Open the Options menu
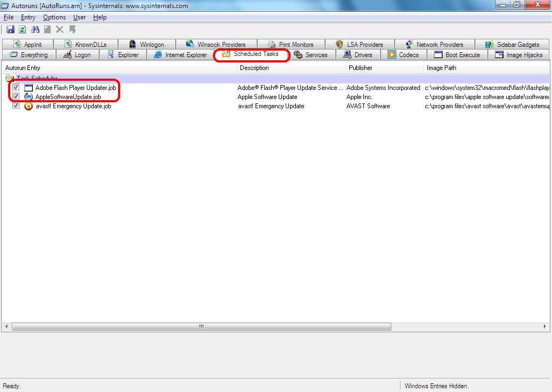Viewport: 552px width, 392px height. (x=54, y=17)
